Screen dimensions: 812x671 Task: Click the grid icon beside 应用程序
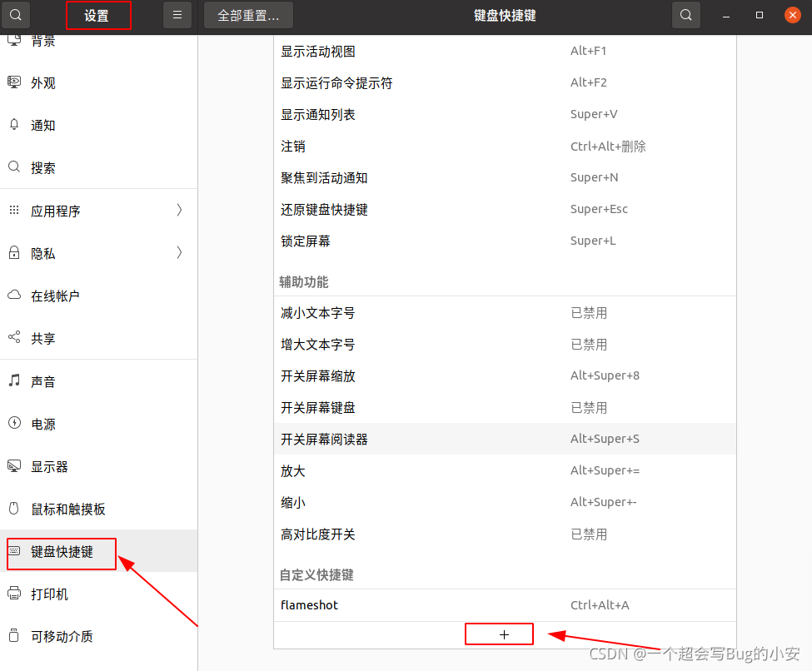tap(14, 210)
